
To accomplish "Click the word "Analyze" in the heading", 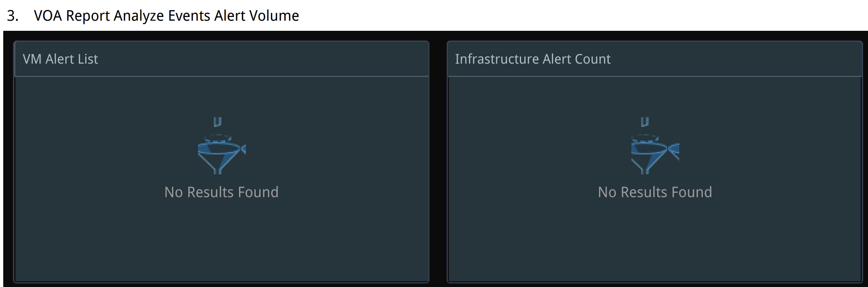I will (138, 16).
